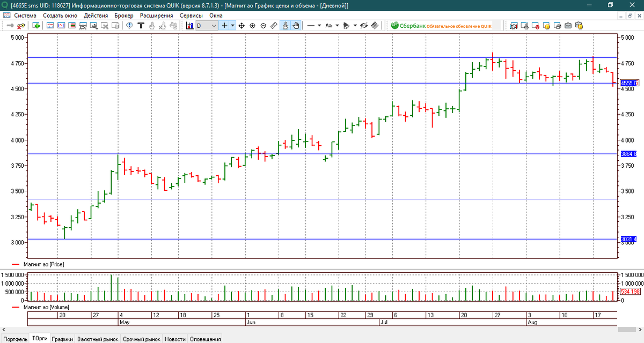
Task: Expand the Aa text tool dropdown arrow
Action: (x=337, y=25)
